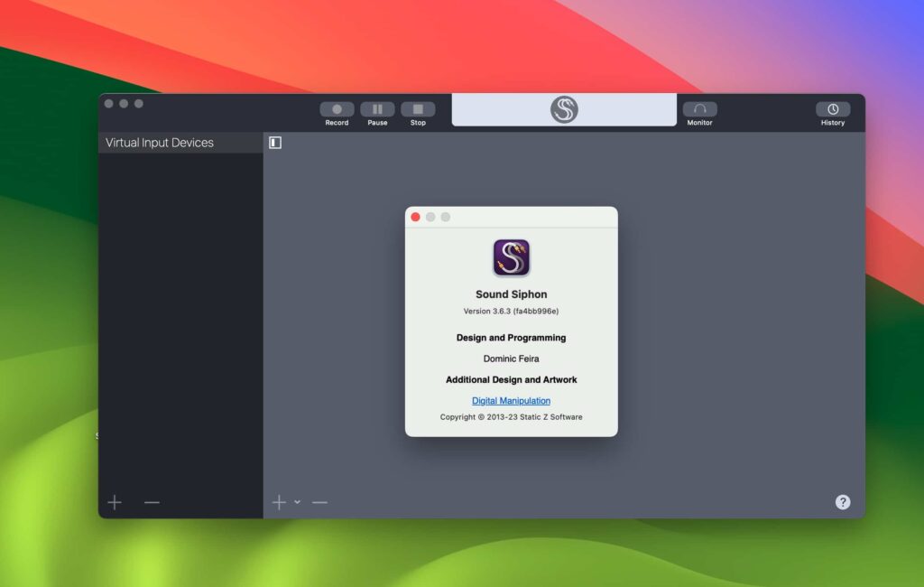Toggle recording on with the Record control
The width and height of the screenshot is (924, 587).
pyautogui.click(x=336, y=108)
